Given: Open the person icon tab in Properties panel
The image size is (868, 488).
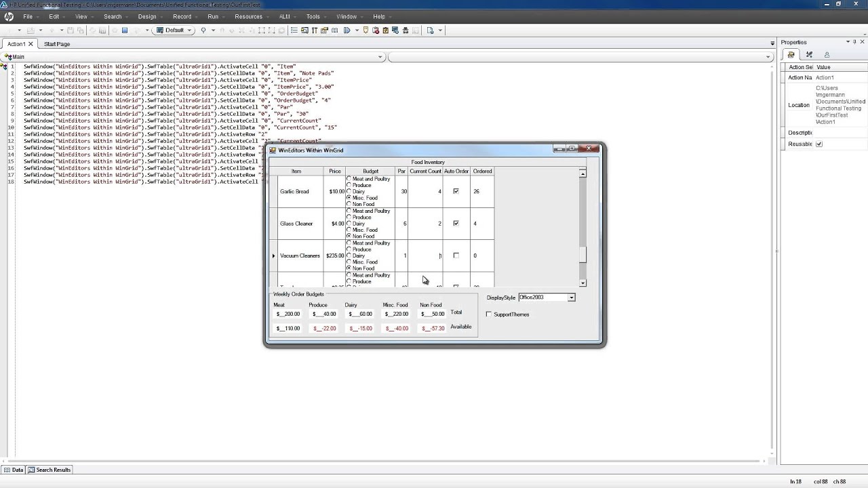Looking at the screenshot, I should click(827, 54).
